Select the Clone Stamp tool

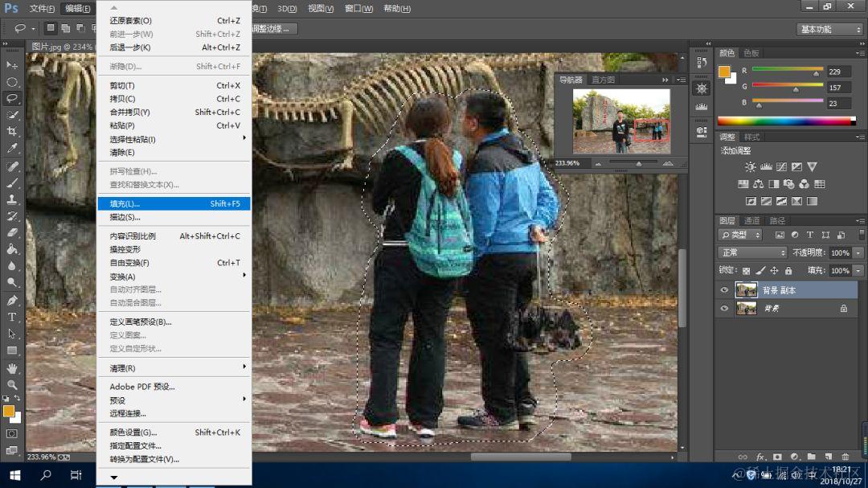pyautogui.click(x=11, y=199)
